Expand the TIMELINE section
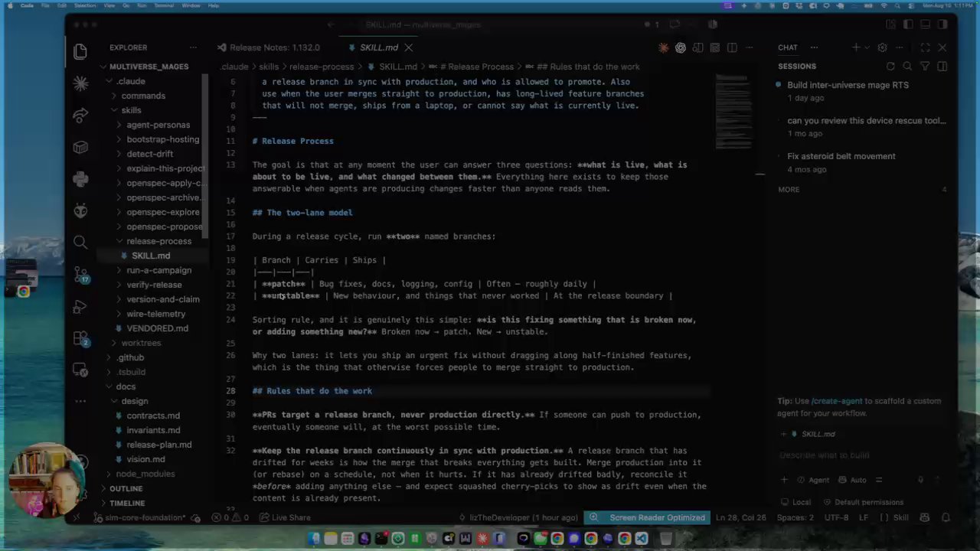Viewport: 980px width, 551px height. click(x=127, y=503)
